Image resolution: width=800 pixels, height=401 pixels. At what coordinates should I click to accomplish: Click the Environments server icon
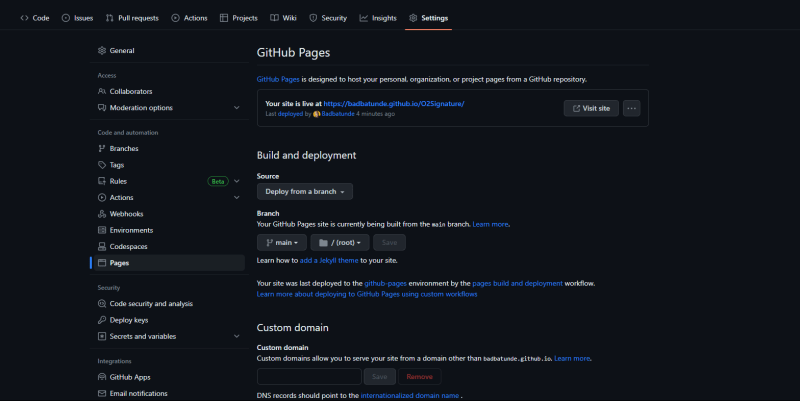click(x=102, y=230)
